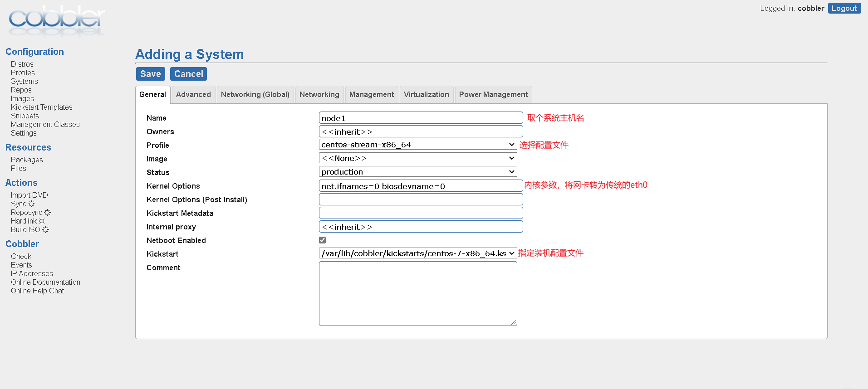Click the "Adding a System" page title

[190, 54]
